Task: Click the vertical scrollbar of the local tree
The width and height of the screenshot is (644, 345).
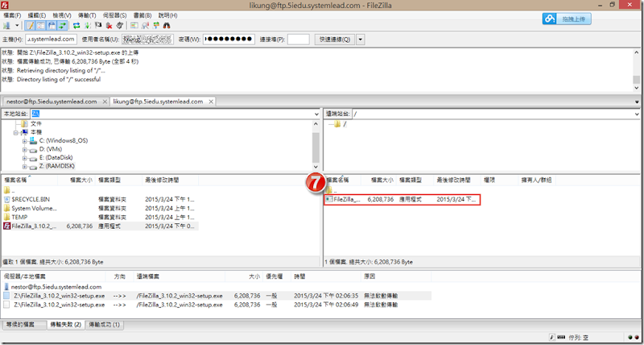Action: coord(316,146)
